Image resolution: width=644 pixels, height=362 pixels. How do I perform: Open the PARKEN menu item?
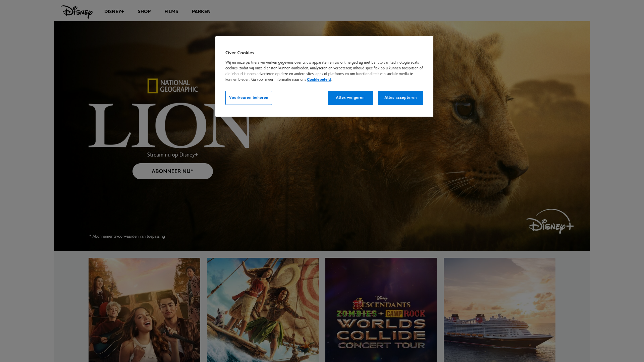(201, 11)
